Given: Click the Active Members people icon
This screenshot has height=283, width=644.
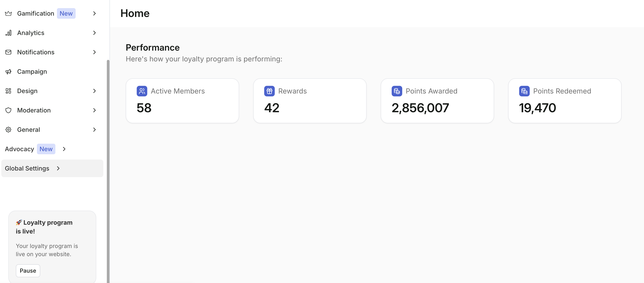Looking at the screenshot, I should pyautogui.click(x=142, y=91).
